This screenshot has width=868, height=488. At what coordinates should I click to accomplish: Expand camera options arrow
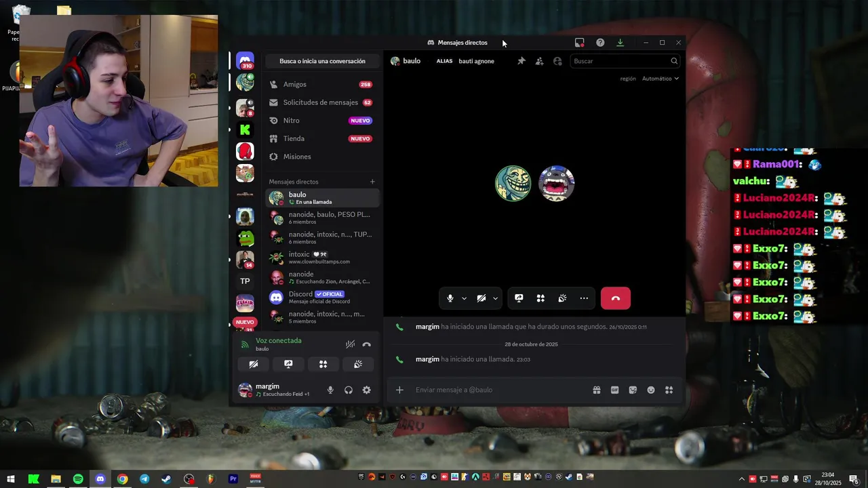point(495,298)
